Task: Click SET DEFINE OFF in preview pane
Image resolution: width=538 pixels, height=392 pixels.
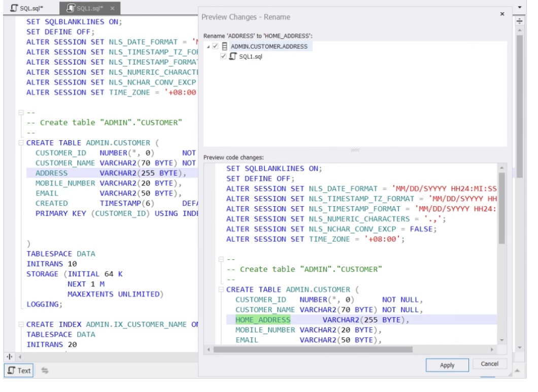Action: [260, 179]
